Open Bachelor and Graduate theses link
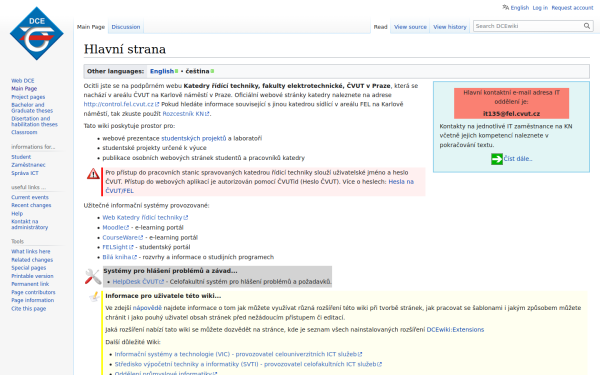The width and height of the screenshot is (600, 375). click(x=32, y=108)
